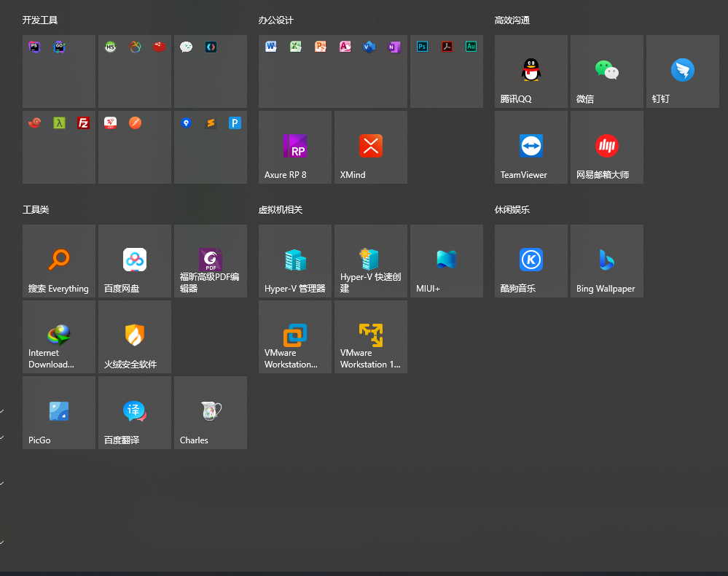Launch the TeamViewer tile
This screenshot has width=728, height=576.
[531, 147]
